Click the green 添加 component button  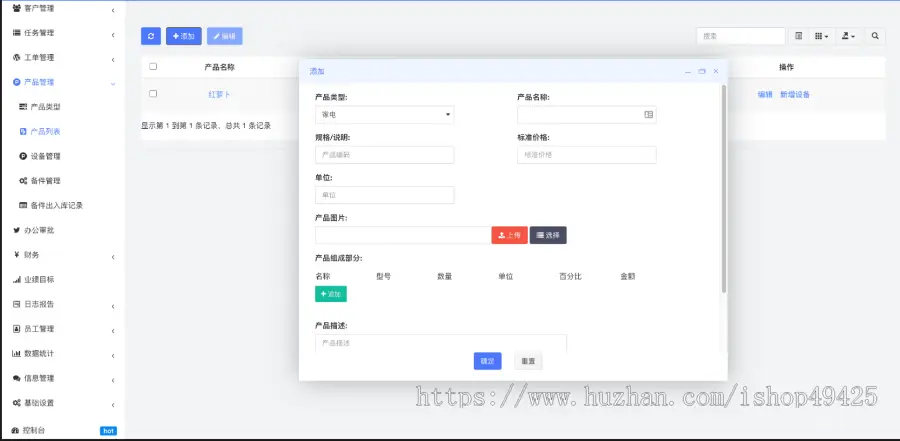pyautogui.click(x=331, y=294)
